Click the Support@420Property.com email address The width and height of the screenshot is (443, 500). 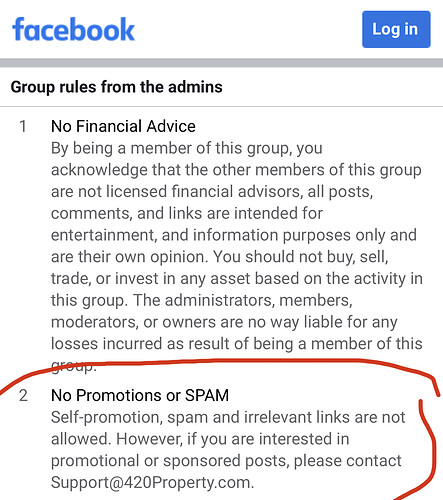pos(152,482)
